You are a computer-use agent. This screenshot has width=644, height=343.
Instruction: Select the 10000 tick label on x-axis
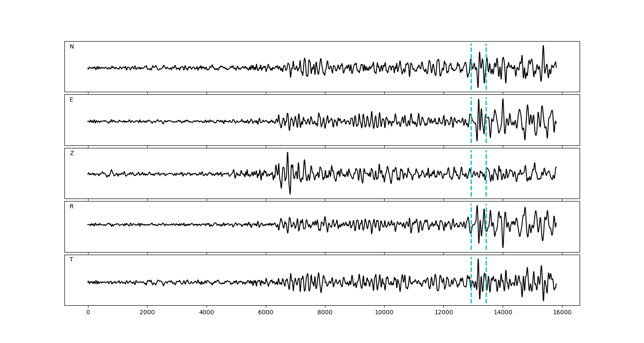pyautogui.click(x=384, y=313)
